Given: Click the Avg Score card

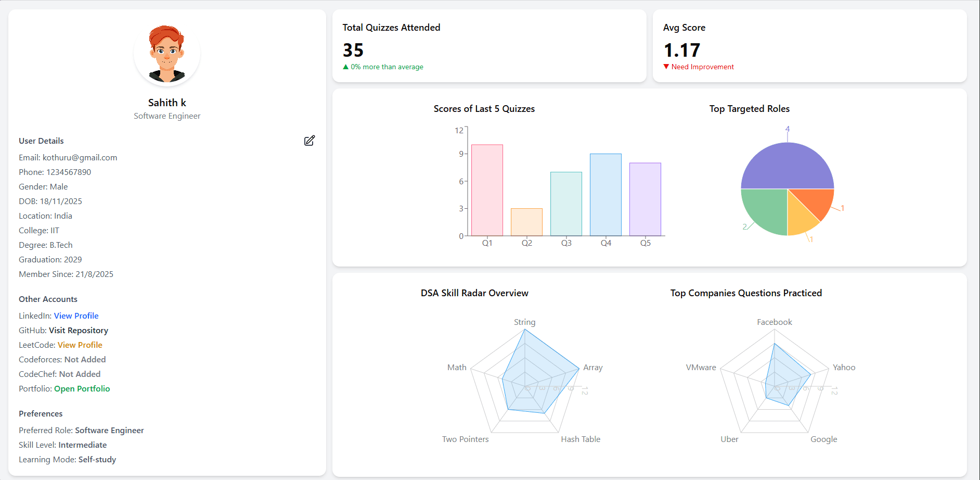Looking at the screenshot, I should click(809, 46).
